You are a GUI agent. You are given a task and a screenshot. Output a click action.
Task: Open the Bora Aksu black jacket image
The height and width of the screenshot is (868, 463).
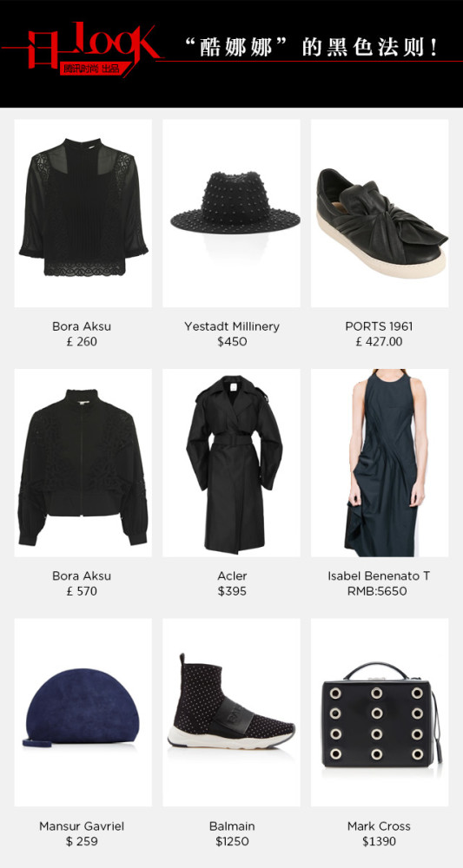tap(83, 463)
